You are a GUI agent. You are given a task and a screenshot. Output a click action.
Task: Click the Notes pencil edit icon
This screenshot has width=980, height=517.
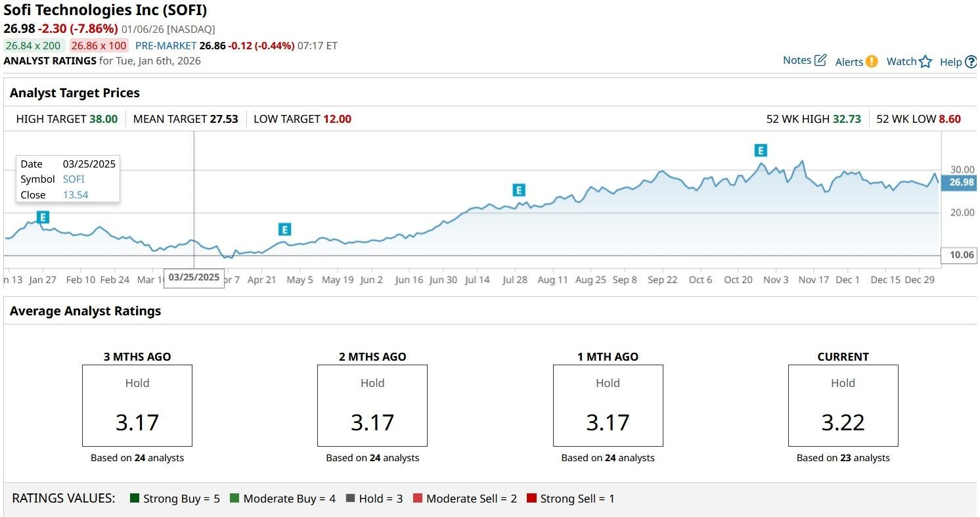(820, 60)
